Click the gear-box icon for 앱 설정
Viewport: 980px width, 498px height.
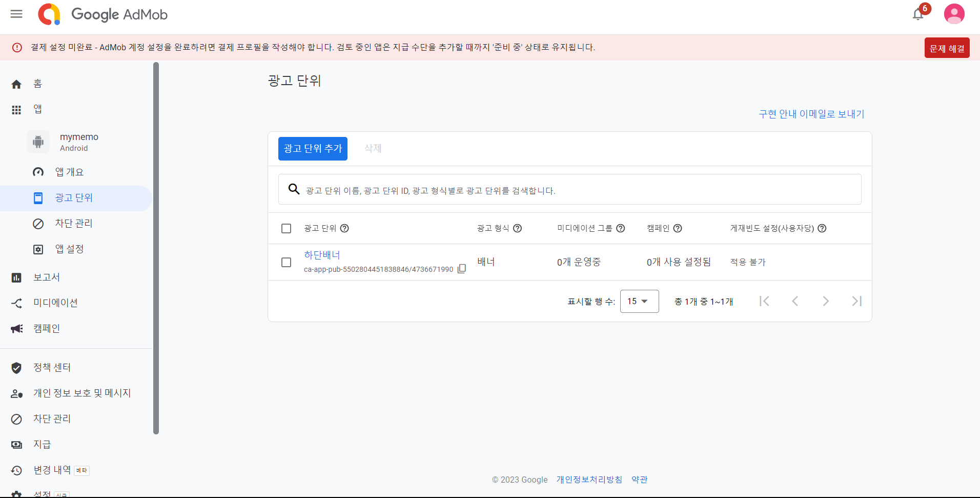point(38,249)
